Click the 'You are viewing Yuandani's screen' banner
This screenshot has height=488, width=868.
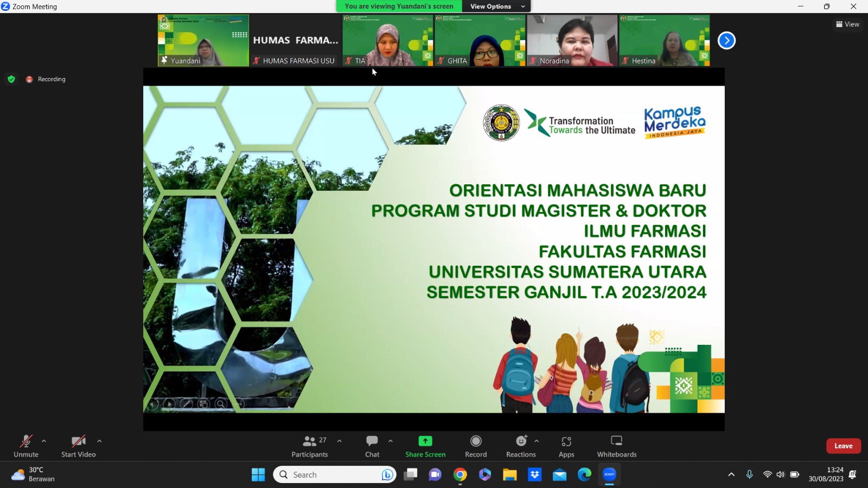pyautogui.click(x=399, y=7)
